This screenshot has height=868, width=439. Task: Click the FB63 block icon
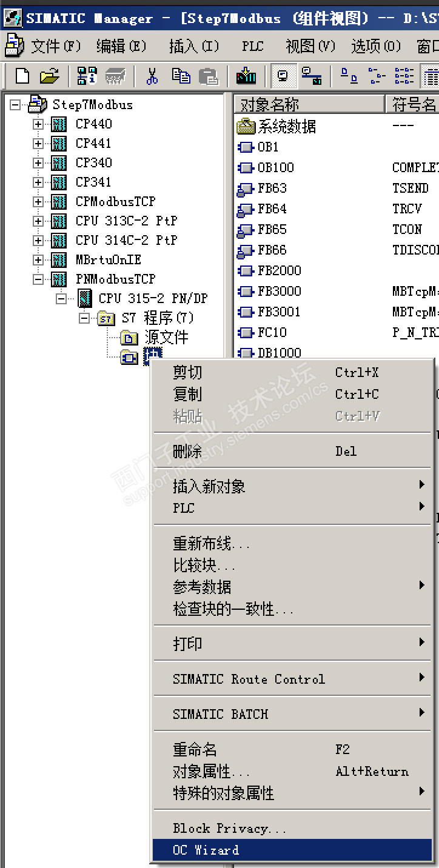coord(246,189)
